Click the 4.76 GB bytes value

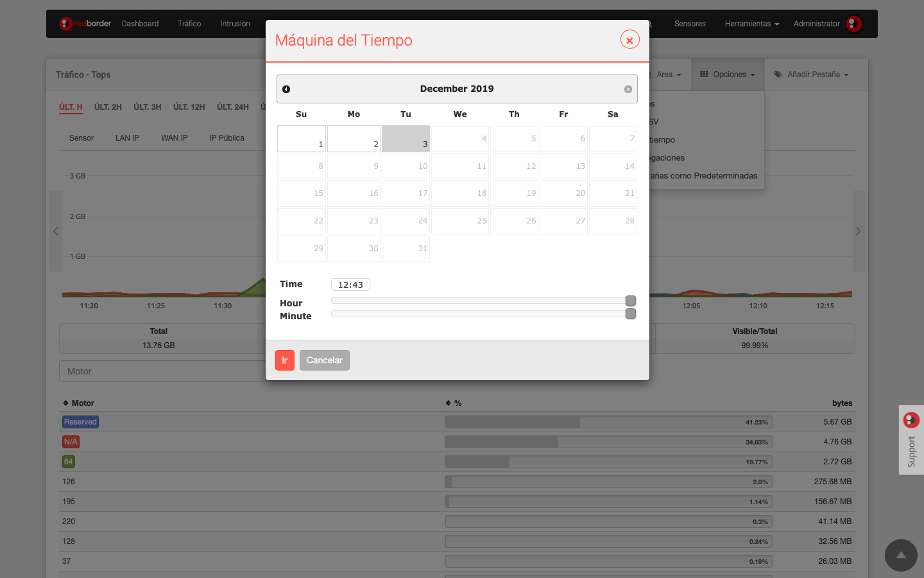tap(837, 442)
